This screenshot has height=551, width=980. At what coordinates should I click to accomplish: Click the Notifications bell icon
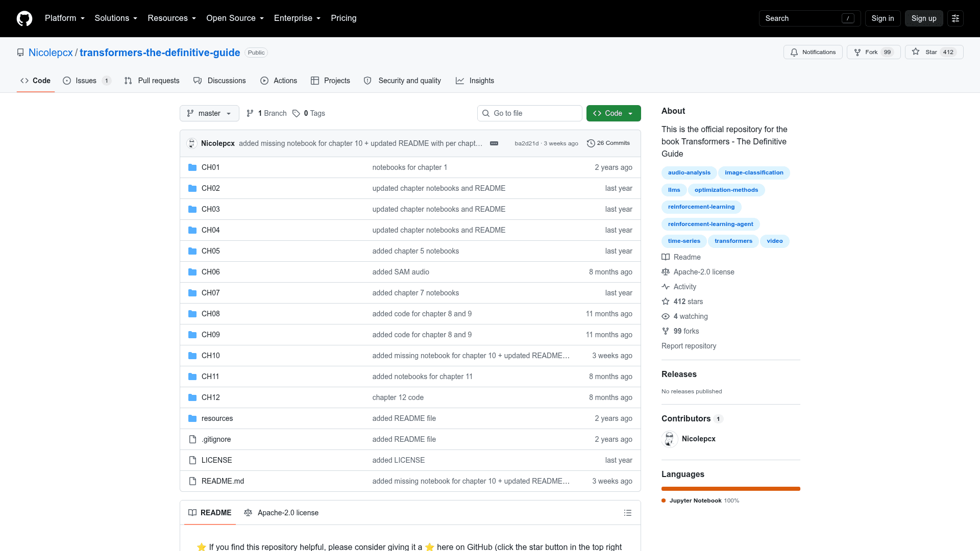click(x=794, y=52)
